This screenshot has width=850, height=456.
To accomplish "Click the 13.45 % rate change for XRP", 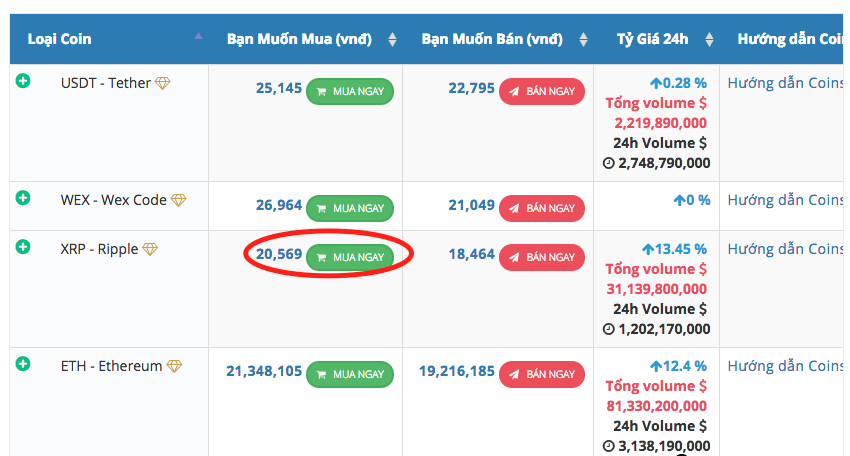I will pos(674,249).
